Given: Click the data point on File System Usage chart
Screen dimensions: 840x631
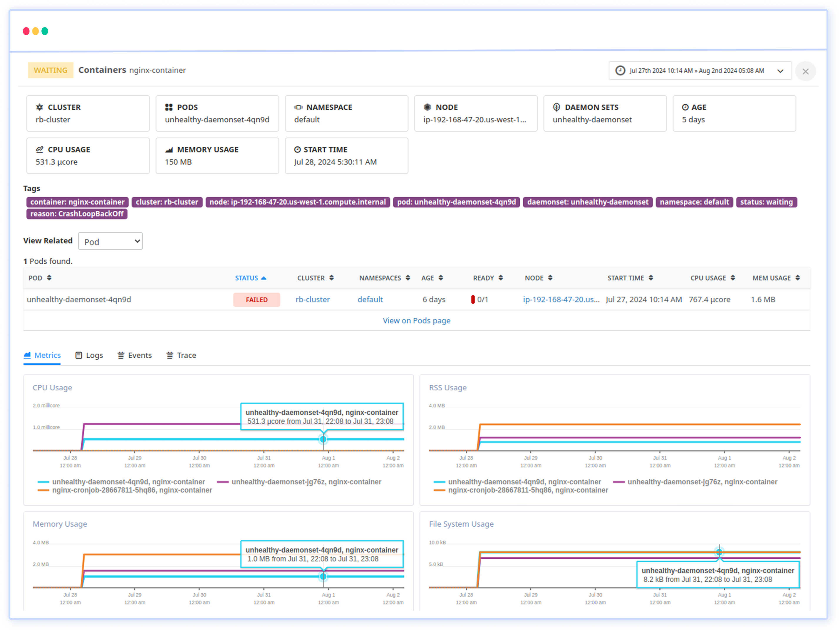Looking at the screenshot, I should (x=719, y=553).
